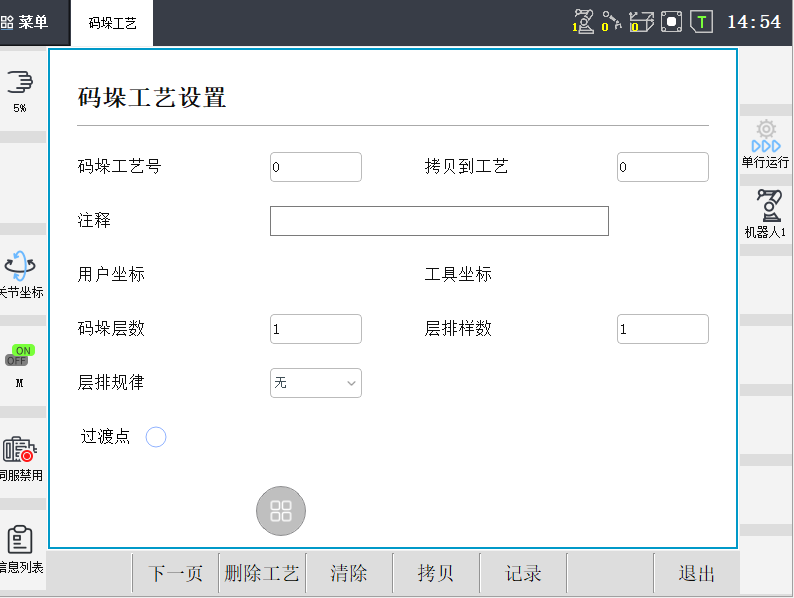
Task: Open the message list (信息列表) icon
Action: (20, 548)
